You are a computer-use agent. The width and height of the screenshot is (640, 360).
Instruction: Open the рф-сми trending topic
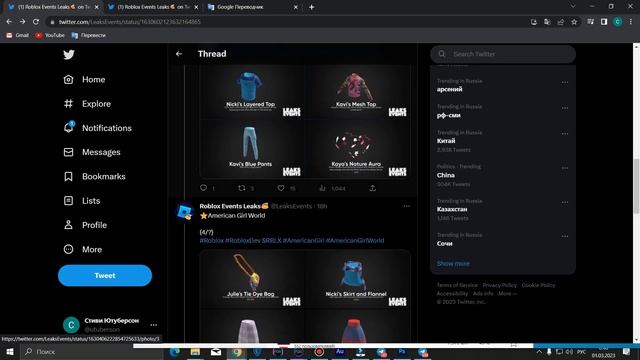(449, 115)
